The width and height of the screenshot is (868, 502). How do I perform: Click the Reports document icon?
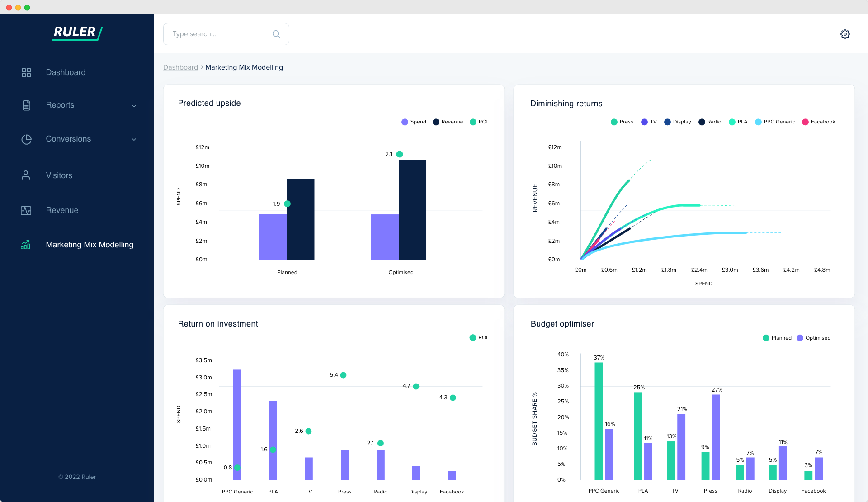(26, 105)
